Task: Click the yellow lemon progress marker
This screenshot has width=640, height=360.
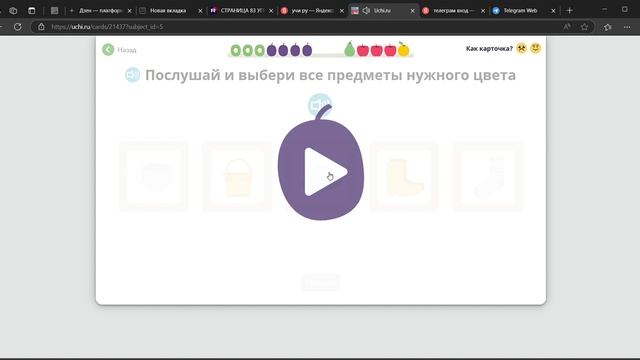Action: (403, 49)
